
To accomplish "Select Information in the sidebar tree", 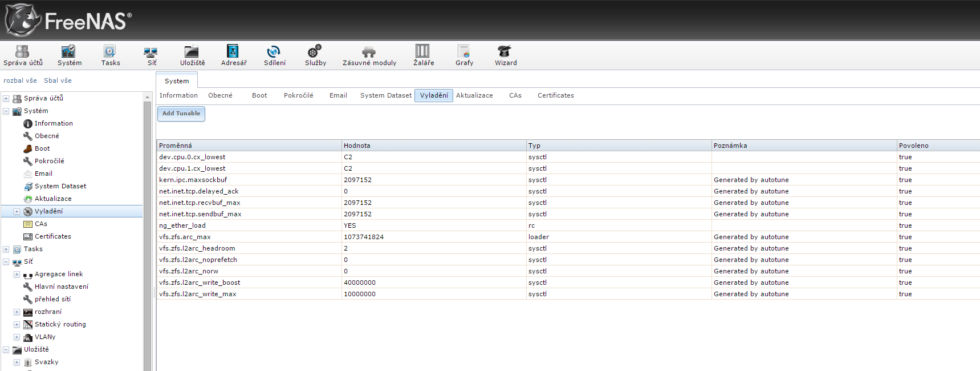I will pyautogui.click(x=54, y=123).
